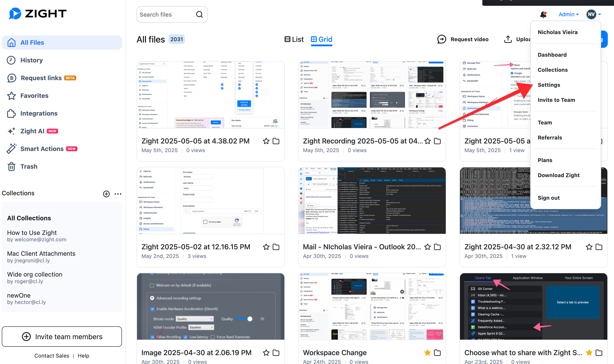
Task: Open Mail - Nicholas Vieira Outlook thumbnail
Action: pos(372,201)
